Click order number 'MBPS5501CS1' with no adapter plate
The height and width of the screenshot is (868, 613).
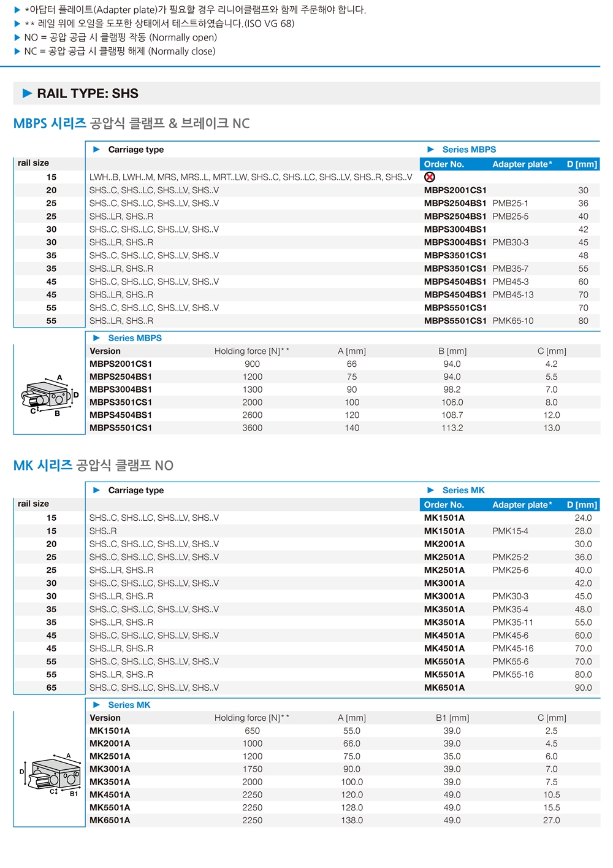455,308
